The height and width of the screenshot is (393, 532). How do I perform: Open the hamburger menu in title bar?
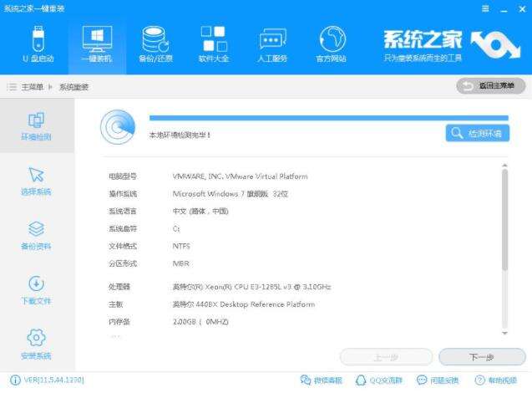pyautogui.click(x=485, y=8)
